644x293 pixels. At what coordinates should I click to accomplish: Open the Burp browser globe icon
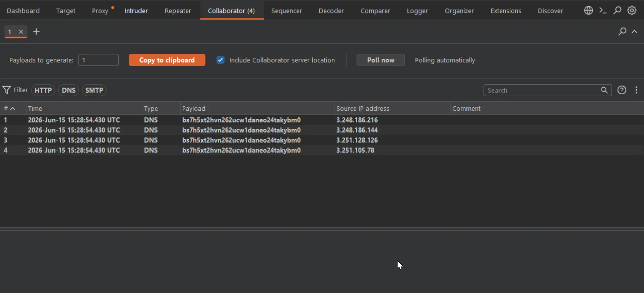[x=588, y=10]
